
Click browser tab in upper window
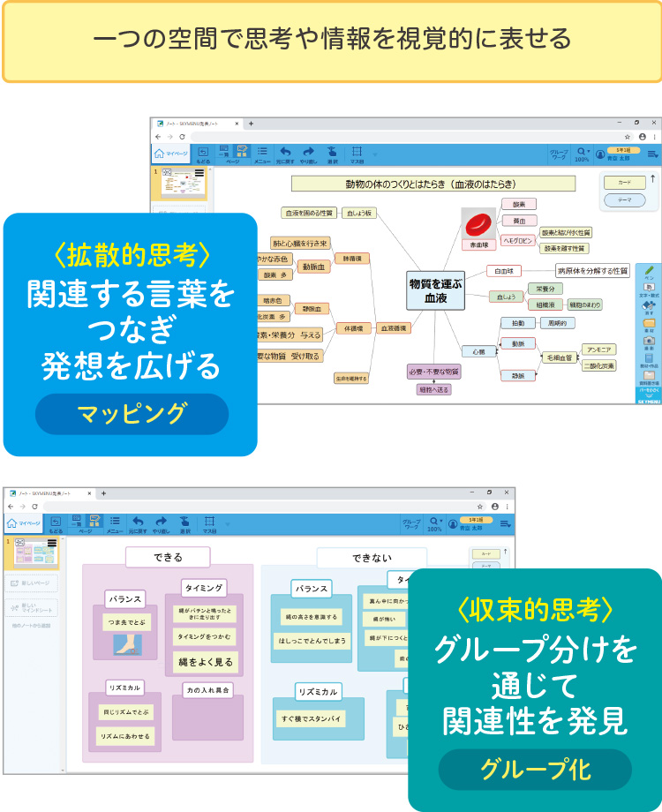coord(198,124)
